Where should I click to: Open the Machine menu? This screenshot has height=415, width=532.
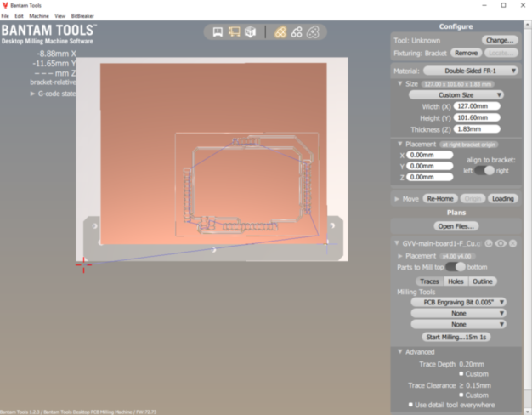tap(39, 16)
